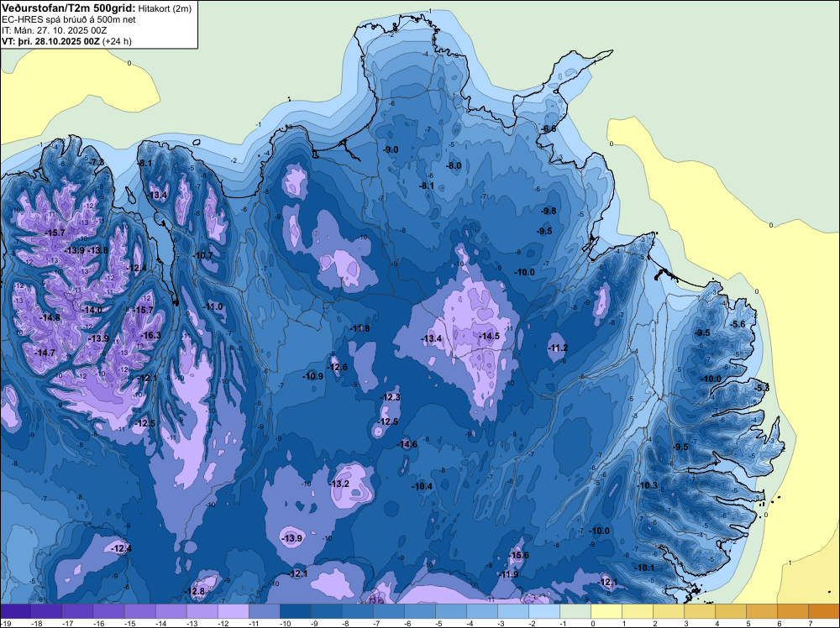Click the -11.9 temperature value
Screen dimensions: 840x628
coord(508,574)
